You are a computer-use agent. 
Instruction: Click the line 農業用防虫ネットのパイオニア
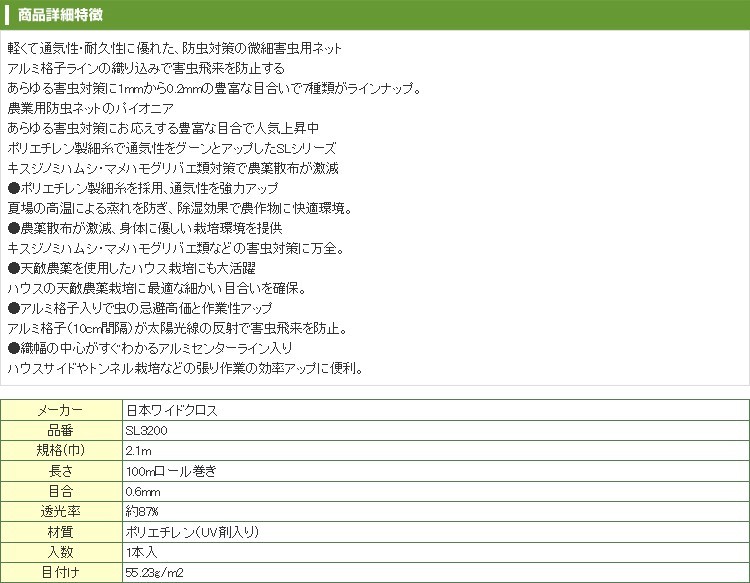point(90,109)
